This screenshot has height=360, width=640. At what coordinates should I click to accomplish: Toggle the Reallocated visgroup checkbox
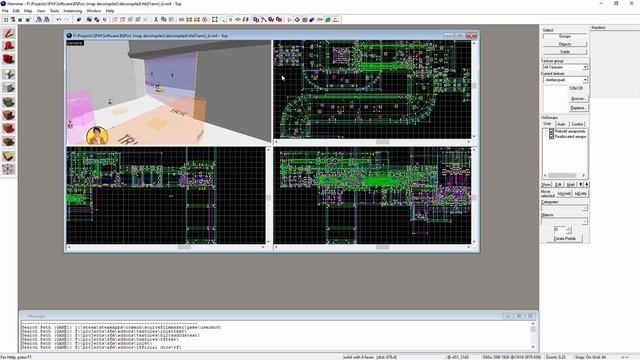click(551, 137)
